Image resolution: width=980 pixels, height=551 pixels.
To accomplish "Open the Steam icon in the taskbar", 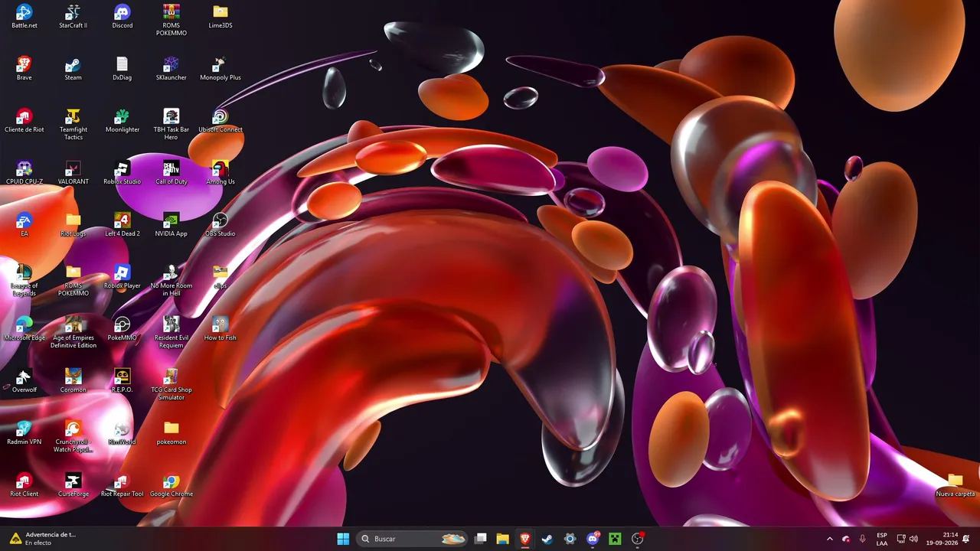I will tap(547, 539).
